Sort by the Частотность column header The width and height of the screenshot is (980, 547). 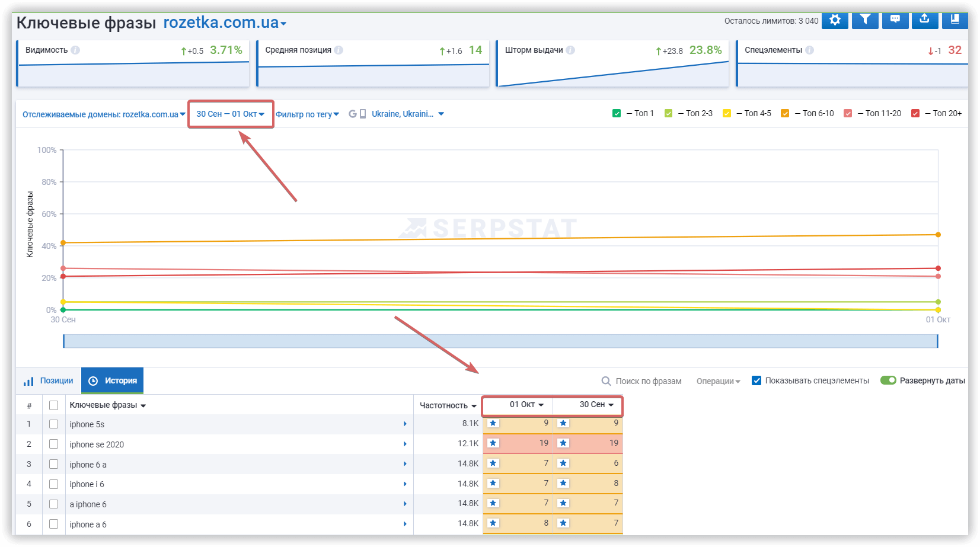pyautogui.click(x=448, y=405)
